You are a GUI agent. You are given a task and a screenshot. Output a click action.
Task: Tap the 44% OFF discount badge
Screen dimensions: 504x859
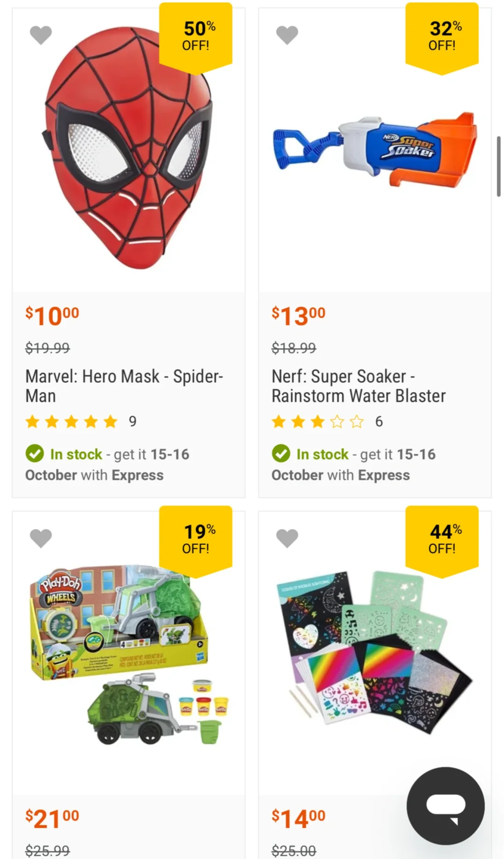pyautogui.click(x=442, y=539)
